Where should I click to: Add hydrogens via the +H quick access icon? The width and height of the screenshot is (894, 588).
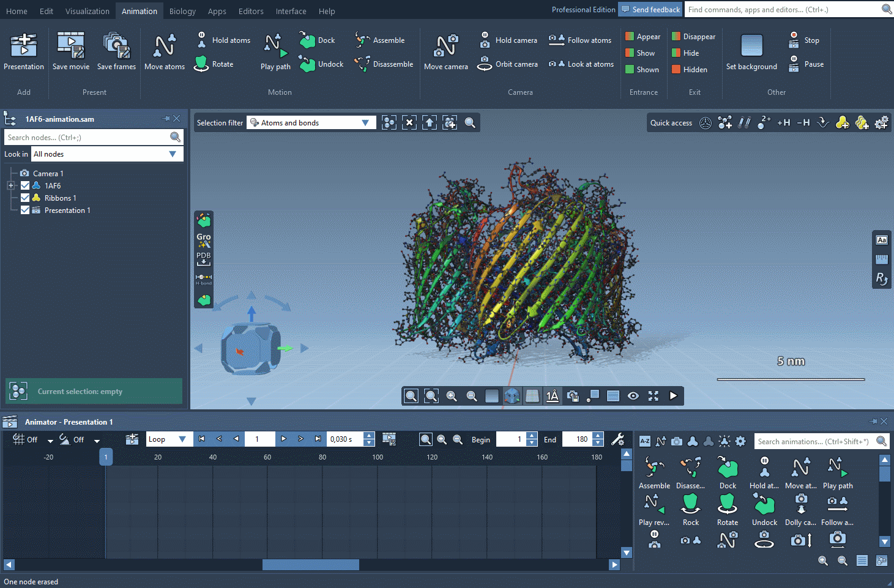(783, 122)
